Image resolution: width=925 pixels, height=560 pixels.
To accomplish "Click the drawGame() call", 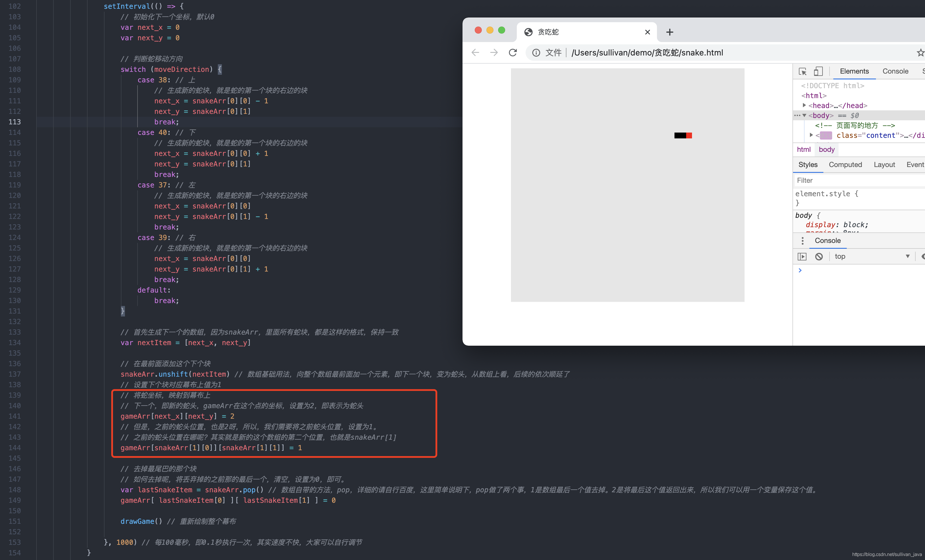I will [x=141, y=521].
